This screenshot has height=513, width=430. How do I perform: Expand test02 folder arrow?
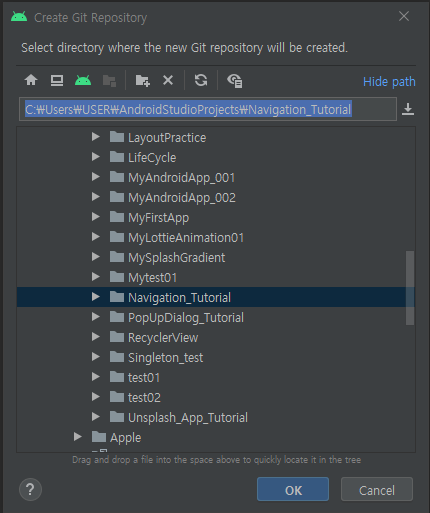tap(96, 397)
